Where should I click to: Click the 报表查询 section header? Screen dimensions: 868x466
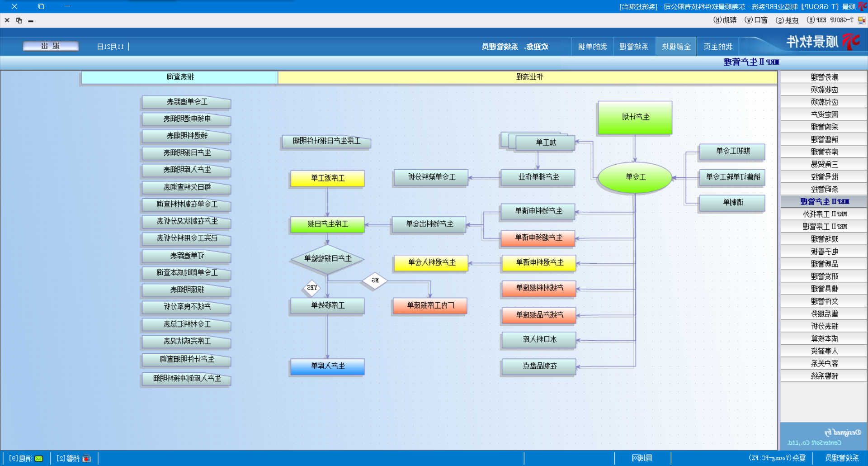180,77
